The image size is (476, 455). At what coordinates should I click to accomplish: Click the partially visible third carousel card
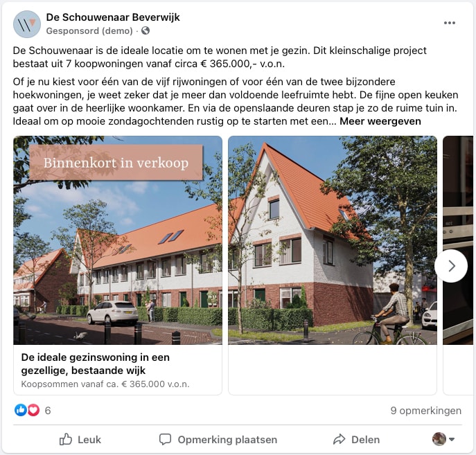[458, 265]
